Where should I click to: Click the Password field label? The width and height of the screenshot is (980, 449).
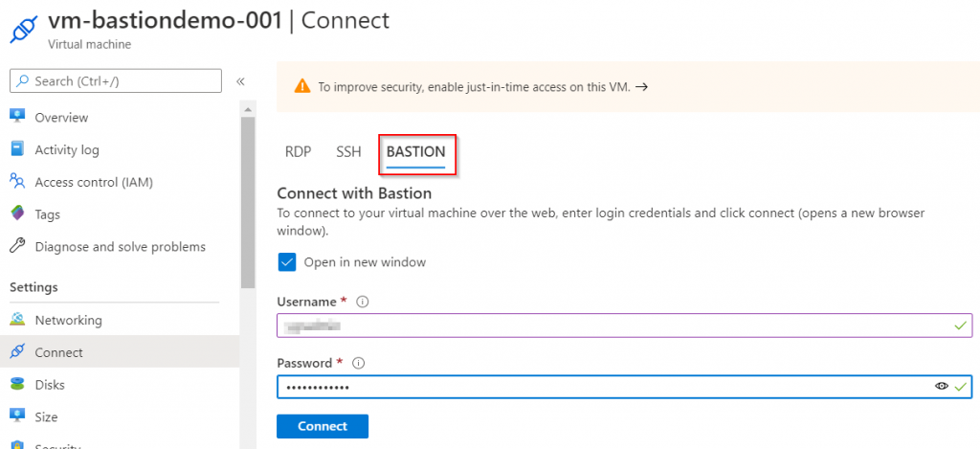[304, 364]
